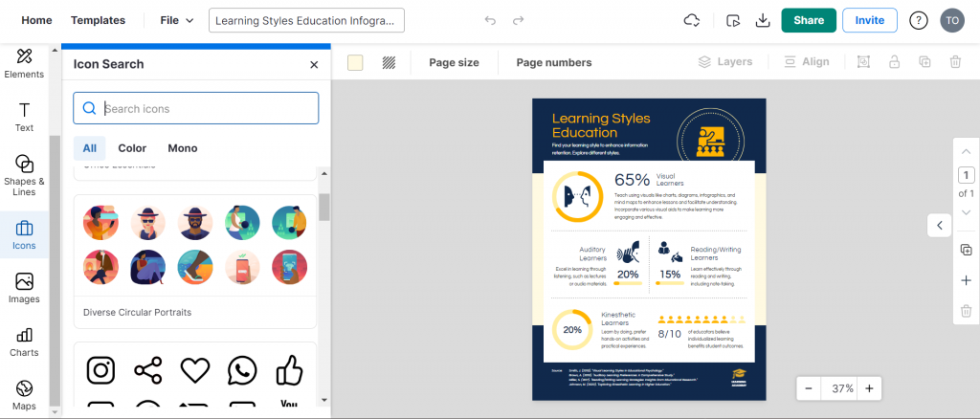
Task: Open the Charts sidebar panel
Action: tap(24, 342)
